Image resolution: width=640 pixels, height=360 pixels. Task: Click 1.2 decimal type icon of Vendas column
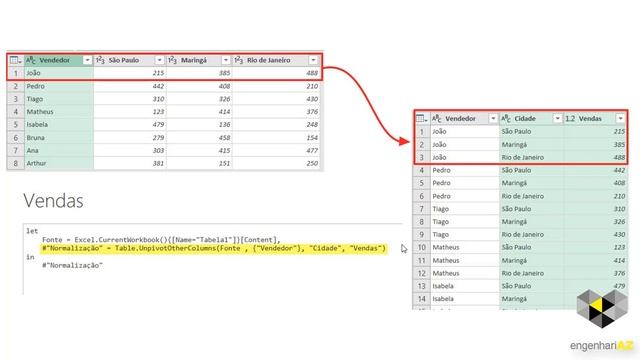coord(570,119)
